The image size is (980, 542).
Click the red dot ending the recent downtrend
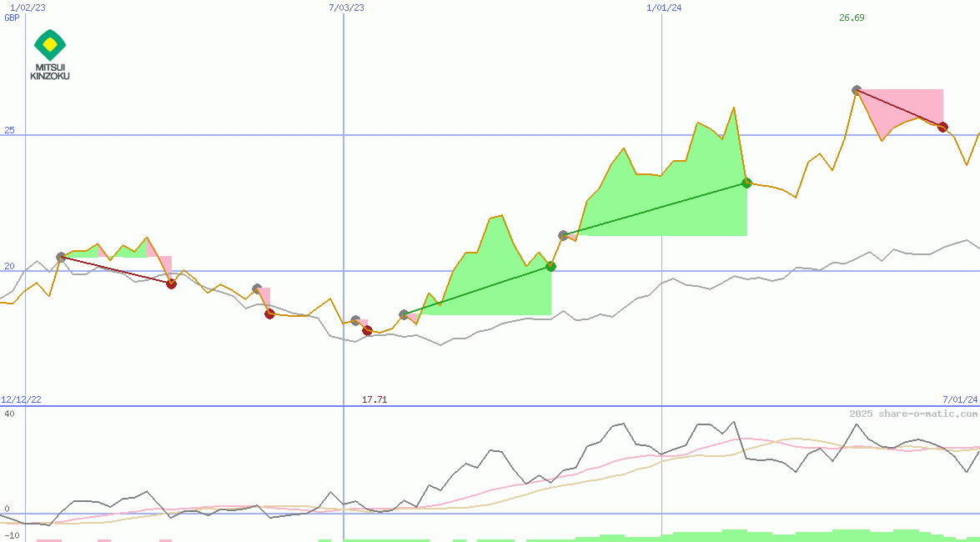click(942, 128)
